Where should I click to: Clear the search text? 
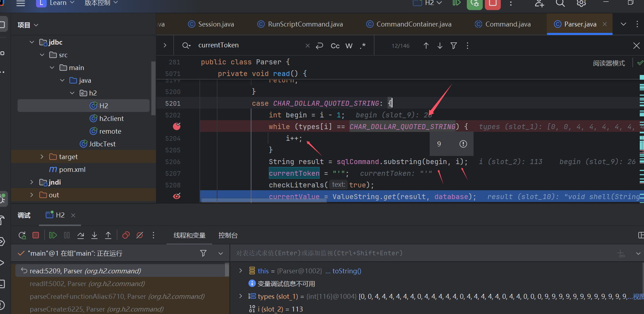coord(308,46)
